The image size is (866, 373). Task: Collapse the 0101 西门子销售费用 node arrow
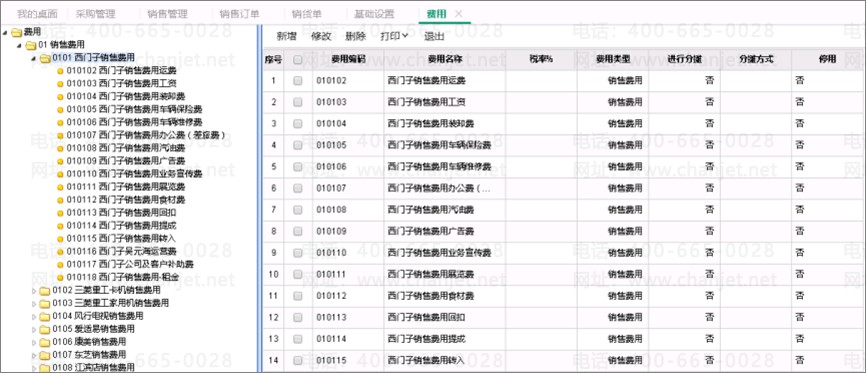[x=34, y=58]
